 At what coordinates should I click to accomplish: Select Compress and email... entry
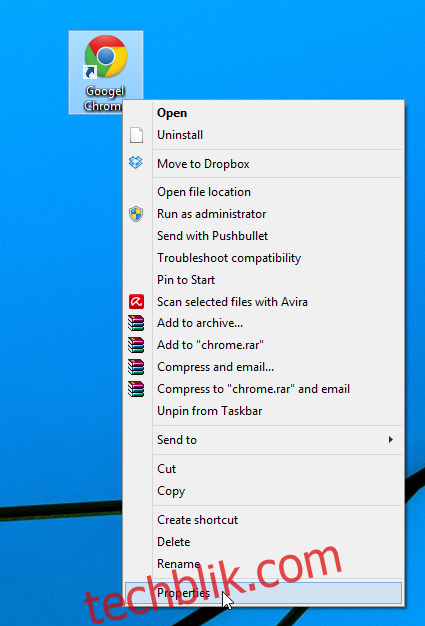(x=263, y=367)
